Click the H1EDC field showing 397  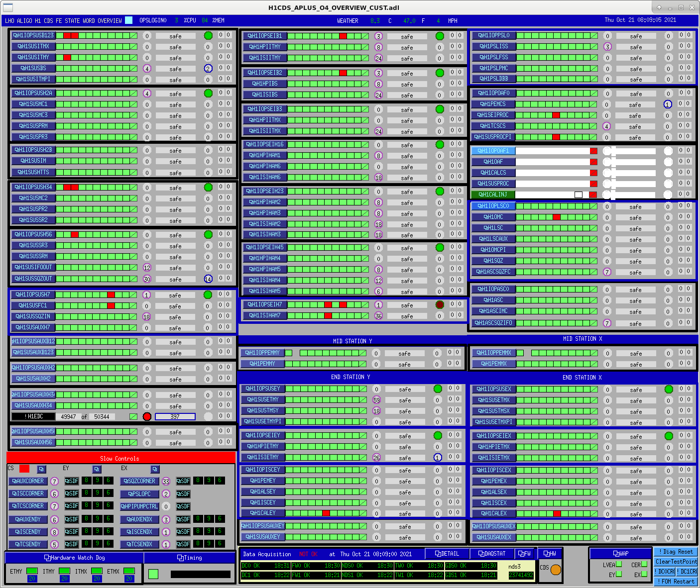(175, 416)
